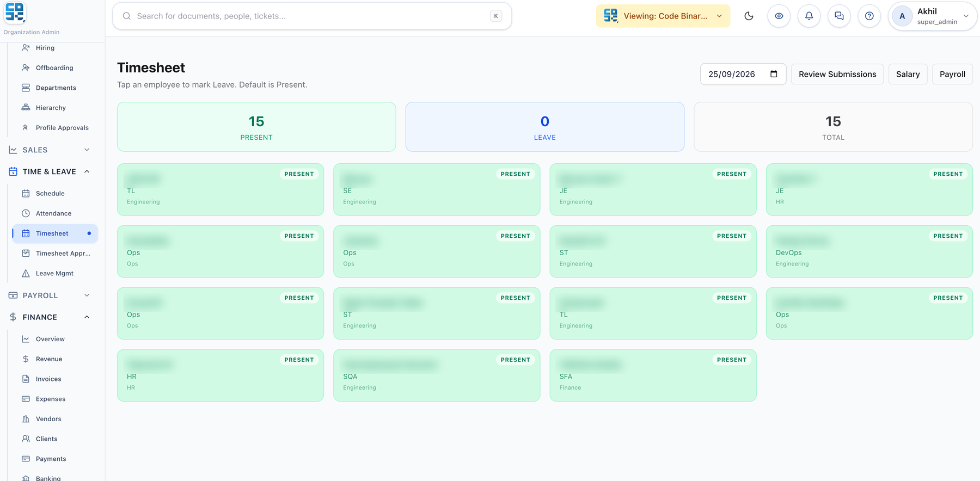Open the calendar picker in the date field

(x=774, y=74)
